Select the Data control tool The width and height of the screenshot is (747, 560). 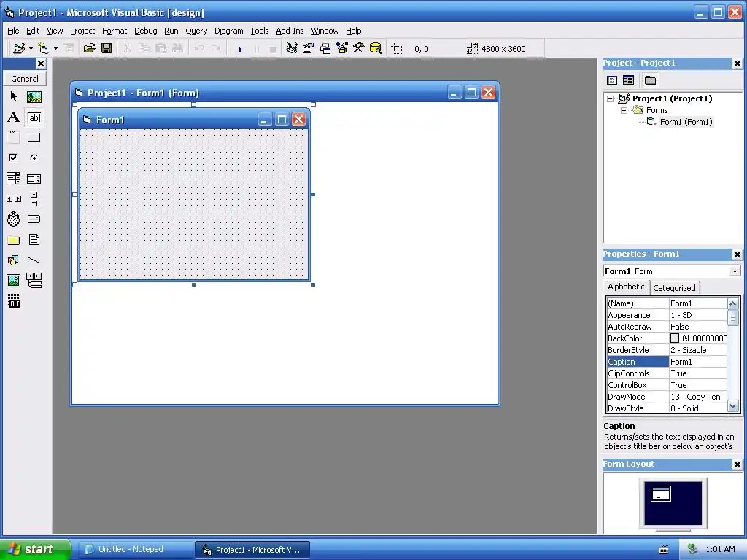click(34, 281)
